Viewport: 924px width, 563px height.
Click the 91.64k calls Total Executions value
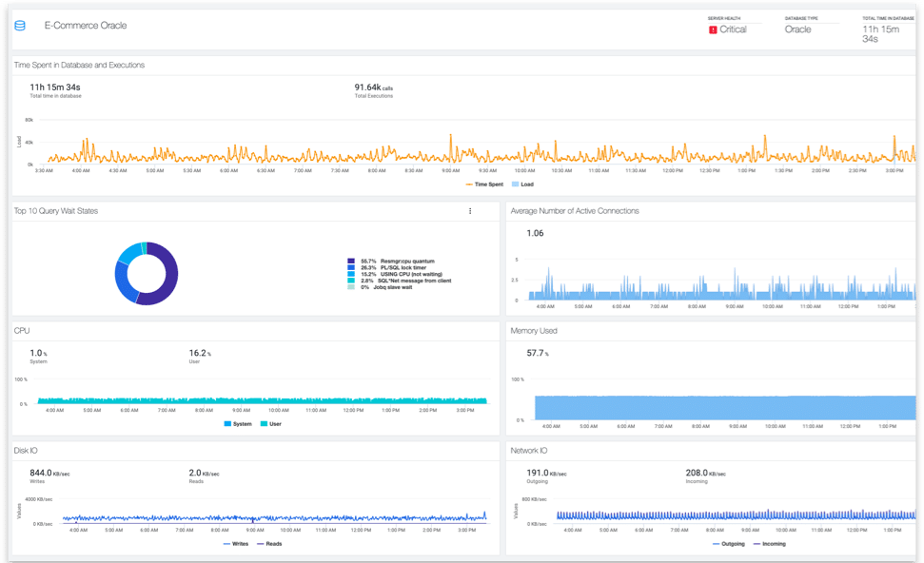pyautogui.click(x=374, y=87)
